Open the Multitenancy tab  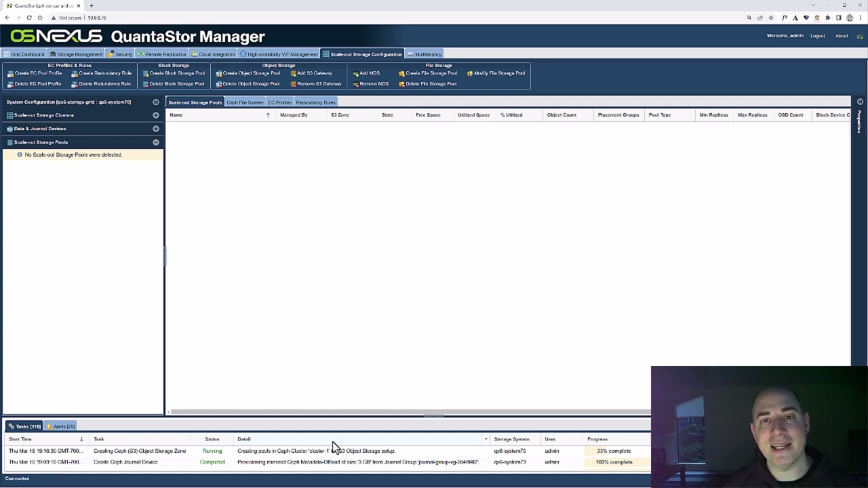pos(425,54)
